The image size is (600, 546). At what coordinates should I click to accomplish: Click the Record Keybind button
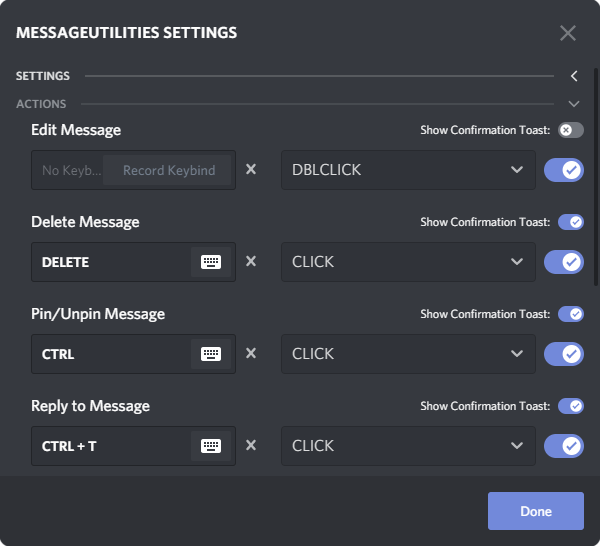167,170
